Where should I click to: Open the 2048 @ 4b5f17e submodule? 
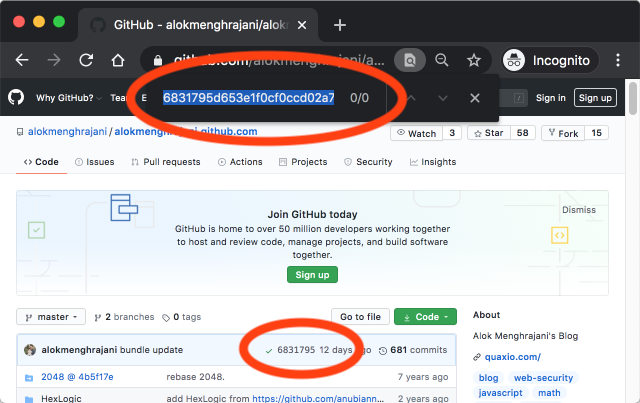click(x=77, y=377)
